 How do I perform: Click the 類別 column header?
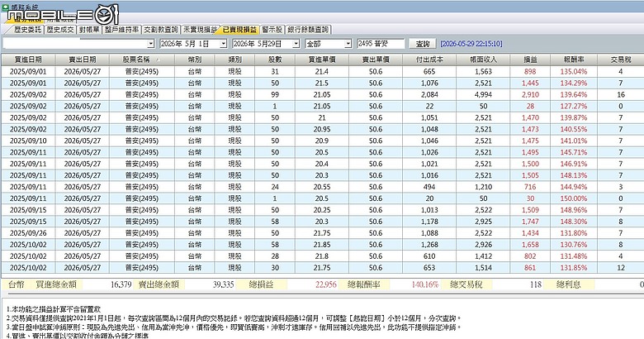coord(235,60)
